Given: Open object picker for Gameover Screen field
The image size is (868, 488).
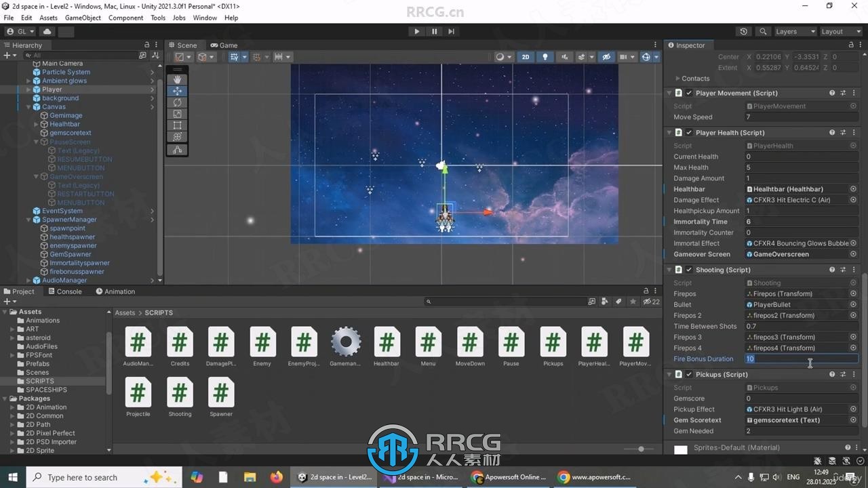Looking at the screenshot, I should tap(853, 254).
